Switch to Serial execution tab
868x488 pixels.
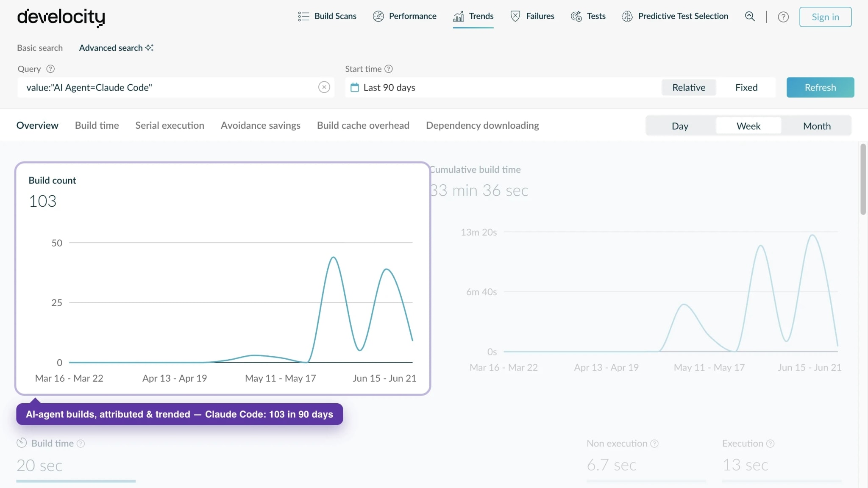(x=170, y=125)
